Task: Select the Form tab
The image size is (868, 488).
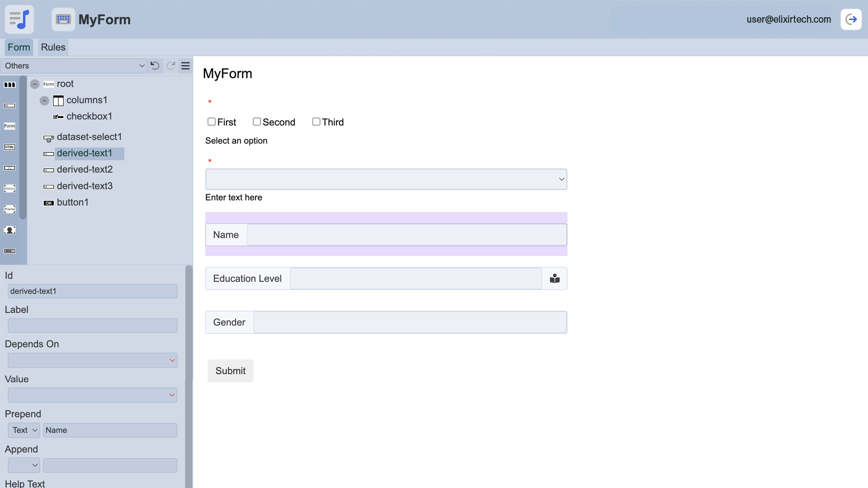Action: click(x=19, y=47)
